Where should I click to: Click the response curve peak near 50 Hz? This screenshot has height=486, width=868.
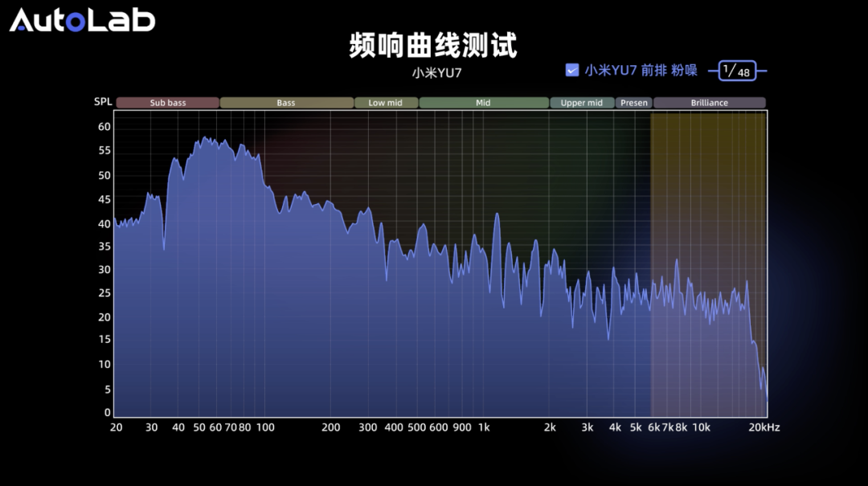click(x=205, y=138)
